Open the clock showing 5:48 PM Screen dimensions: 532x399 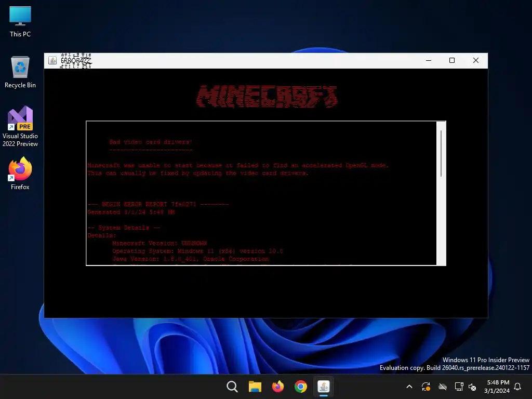point(497,387)
